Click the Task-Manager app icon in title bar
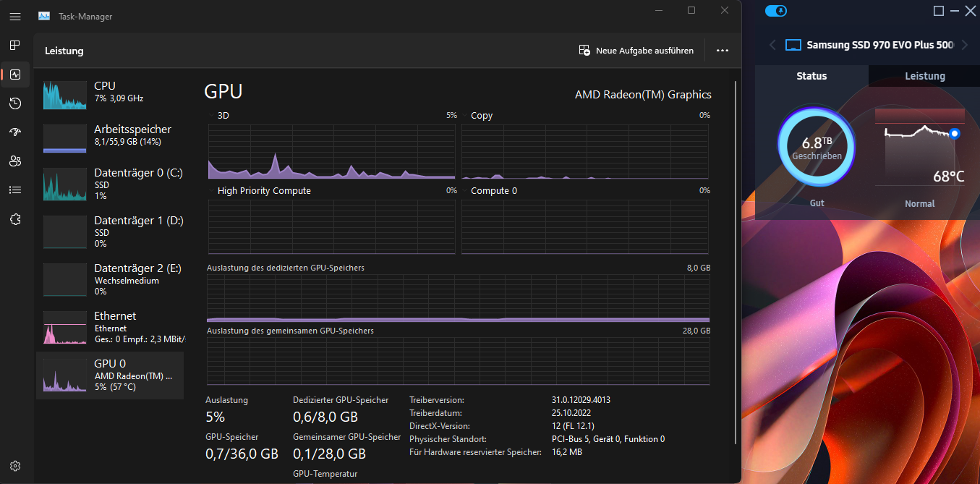Image resolution: width=980 pixels, height=484 pixels. coord(44,16)
